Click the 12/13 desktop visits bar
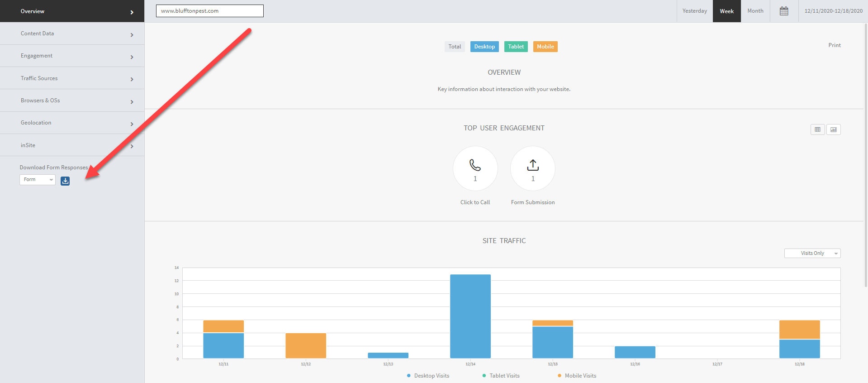 pyautogui.click(x=388, y=355)
